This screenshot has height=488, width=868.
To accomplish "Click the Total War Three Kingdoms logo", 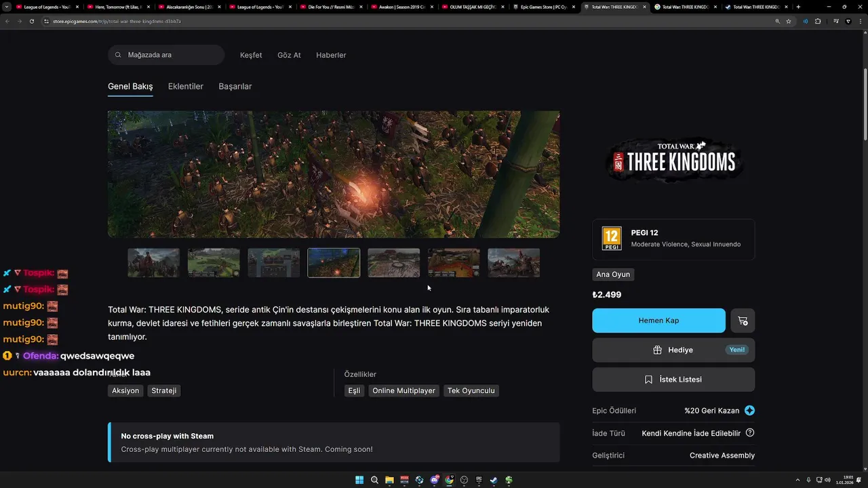I will pyautogui.click(x=673, y=160).
